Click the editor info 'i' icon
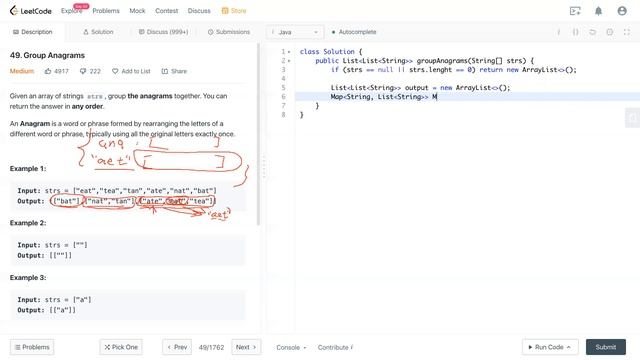 tap(558, 32)
